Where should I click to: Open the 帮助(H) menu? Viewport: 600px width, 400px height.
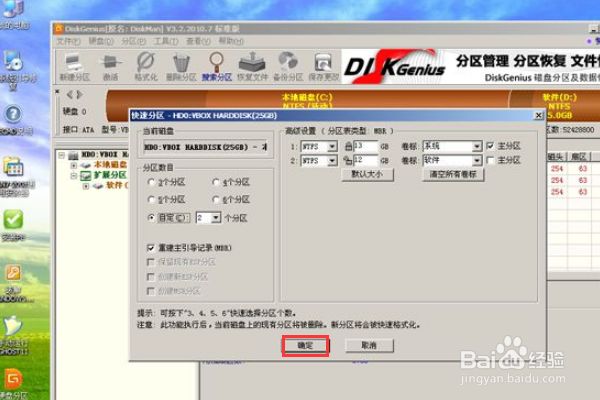[231, 41]
